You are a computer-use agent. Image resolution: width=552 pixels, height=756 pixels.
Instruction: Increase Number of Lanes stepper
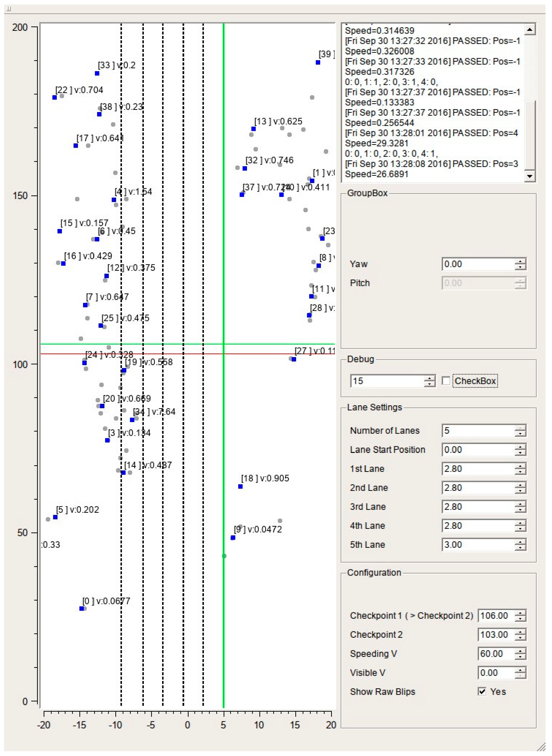(x=520, y=428)
